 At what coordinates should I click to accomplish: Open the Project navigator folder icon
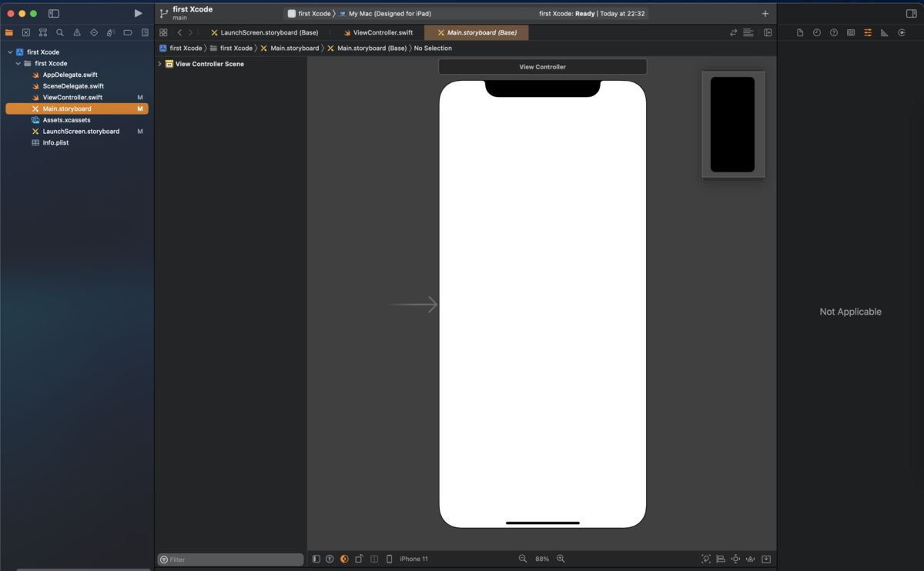(x=9, y=32)
